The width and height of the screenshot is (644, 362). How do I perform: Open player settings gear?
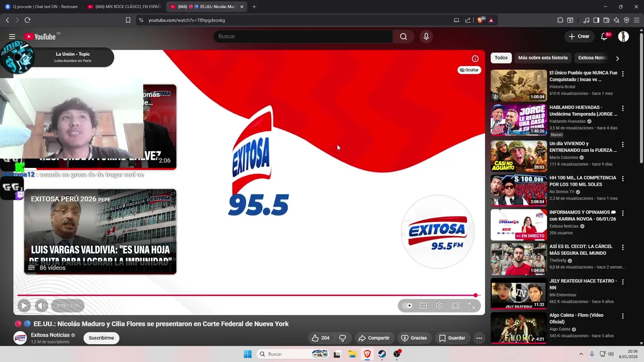439,306
